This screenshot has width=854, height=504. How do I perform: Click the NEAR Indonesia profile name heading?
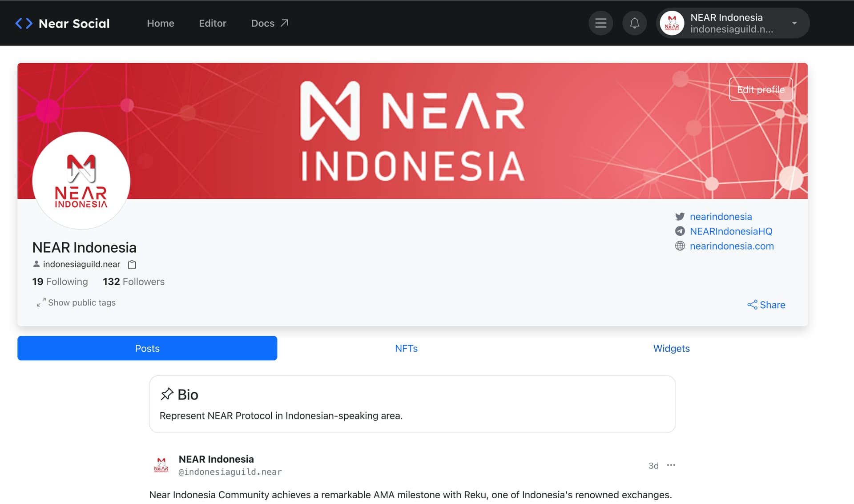pos(84,247)
